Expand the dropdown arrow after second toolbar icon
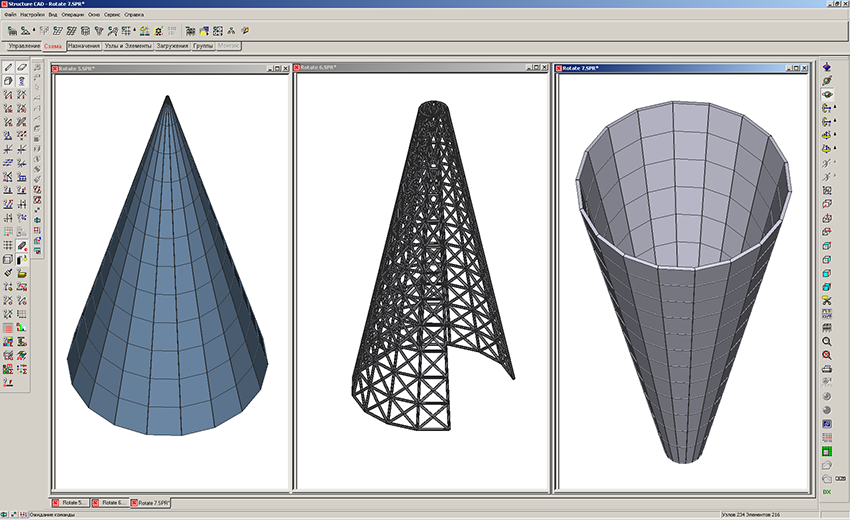Viewport: 850px width, 520px height. 35,31
